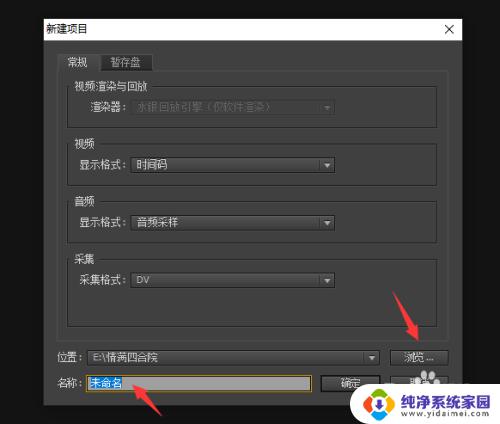Image resolution: width=500 pixels, height=424 pixels.
Task: Click the 采集格式 label
Action: click(103, 280)
